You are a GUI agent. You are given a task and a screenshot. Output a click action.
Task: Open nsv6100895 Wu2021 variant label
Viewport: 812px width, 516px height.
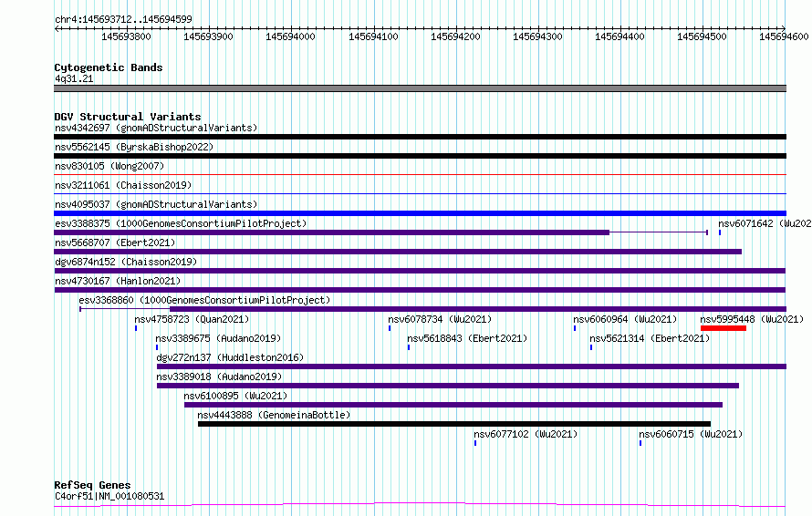point(235,396)
